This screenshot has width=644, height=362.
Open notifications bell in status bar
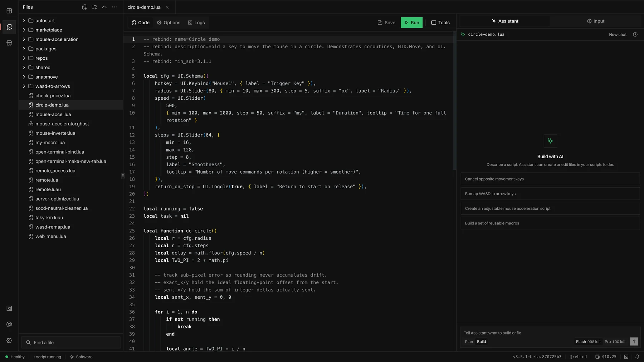637,357
